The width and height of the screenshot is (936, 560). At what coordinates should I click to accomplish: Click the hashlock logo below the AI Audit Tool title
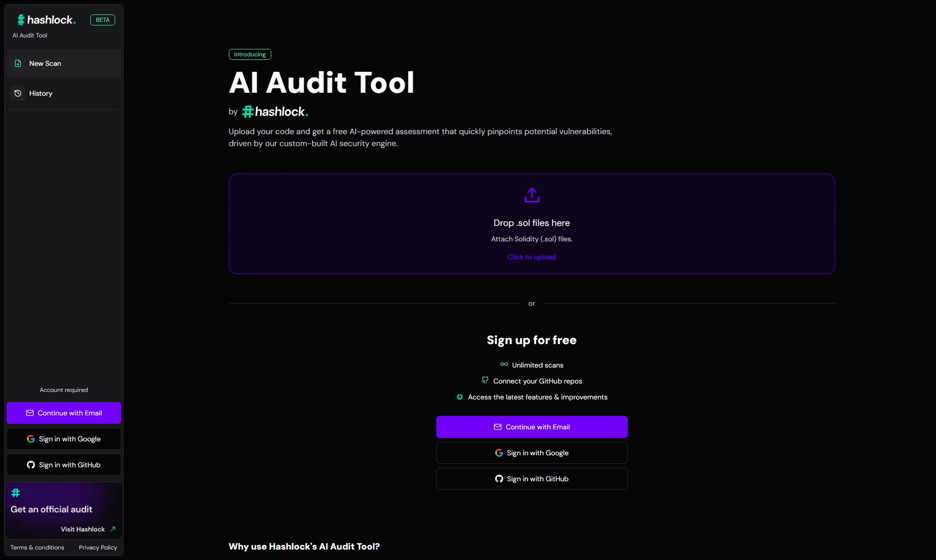[x=275, y=112]
